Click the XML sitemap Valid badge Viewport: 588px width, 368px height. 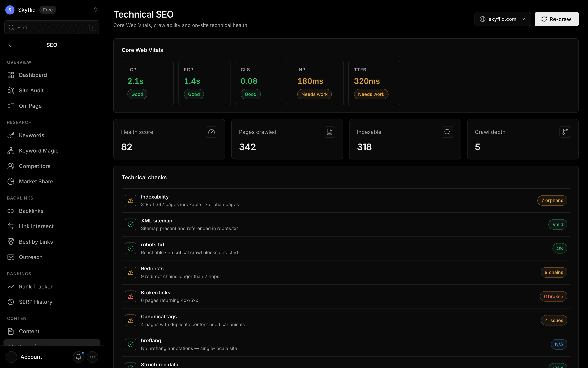tap(558, 224)
